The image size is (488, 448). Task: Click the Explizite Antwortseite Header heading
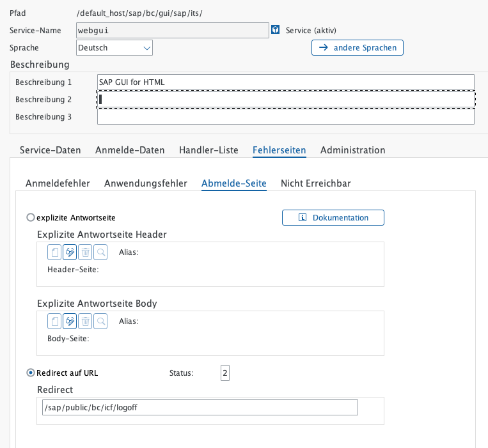pyautogui.click(x=102, y=235)
